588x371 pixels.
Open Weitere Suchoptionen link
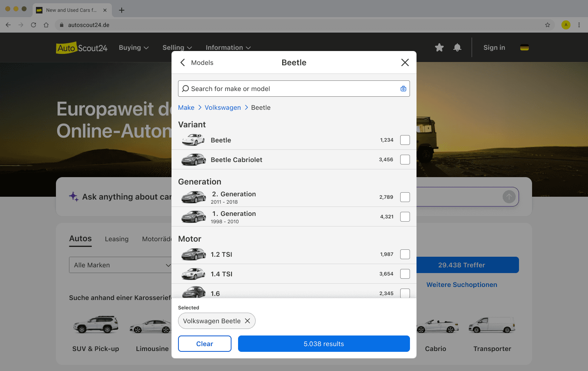[x=462, y=284]
